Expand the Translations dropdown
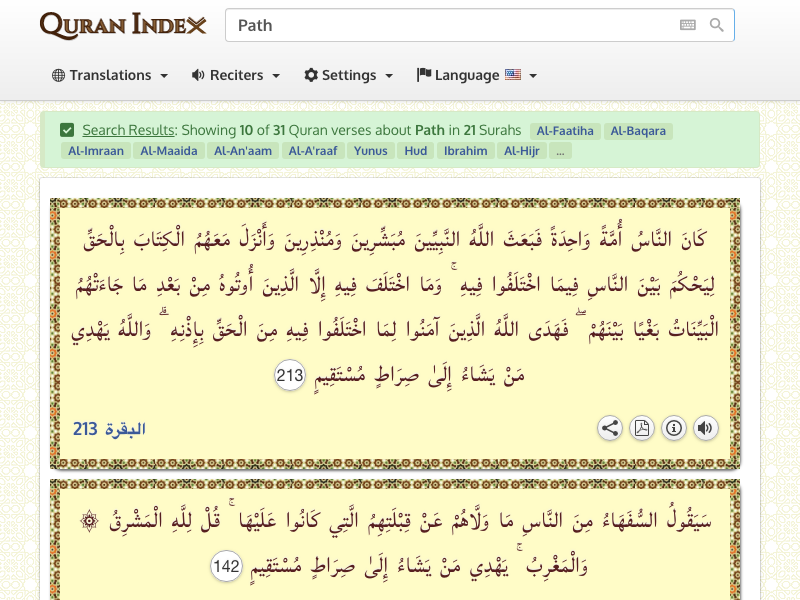The width and height of the screenshot is (800, 600). (x=110, y=75)
